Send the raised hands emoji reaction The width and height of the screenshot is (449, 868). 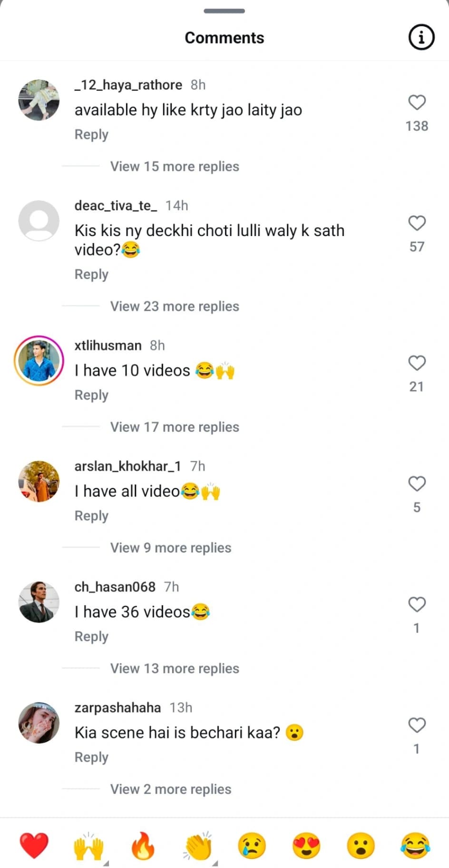pyautogui.click(x=88, y=847)
